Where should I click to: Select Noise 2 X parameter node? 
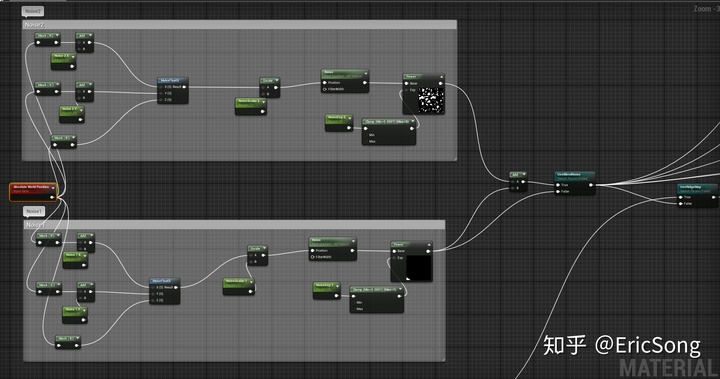63,61
